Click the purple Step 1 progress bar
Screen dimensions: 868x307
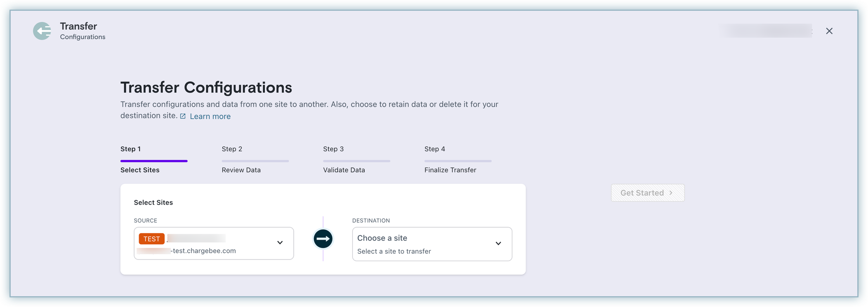tap(154, 161)
